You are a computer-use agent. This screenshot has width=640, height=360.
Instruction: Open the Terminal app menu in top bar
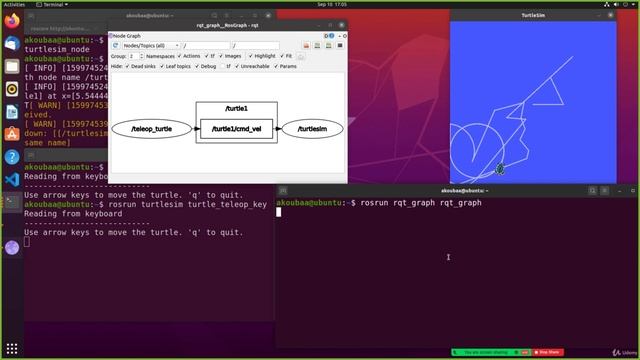(x=52, y=4)
